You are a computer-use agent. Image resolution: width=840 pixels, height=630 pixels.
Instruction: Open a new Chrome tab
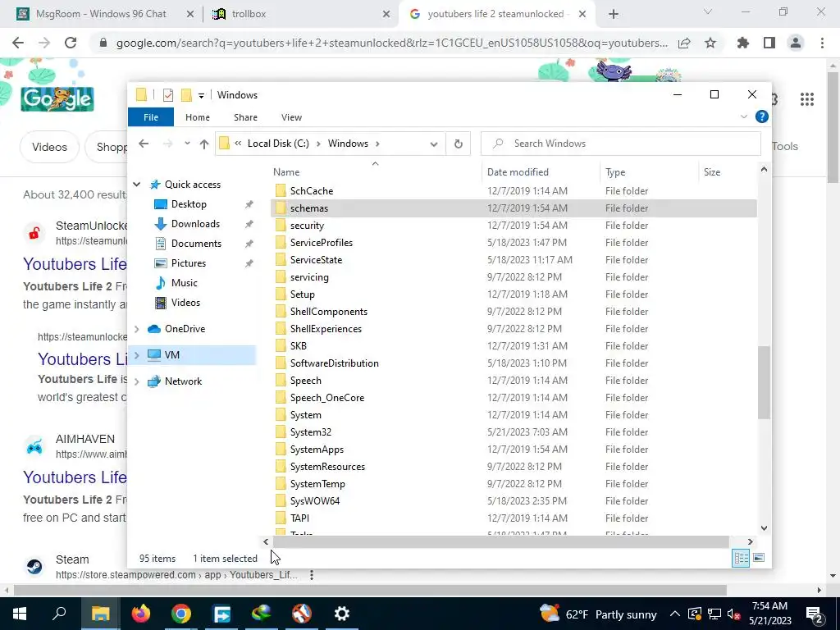[x=614, y=15]
